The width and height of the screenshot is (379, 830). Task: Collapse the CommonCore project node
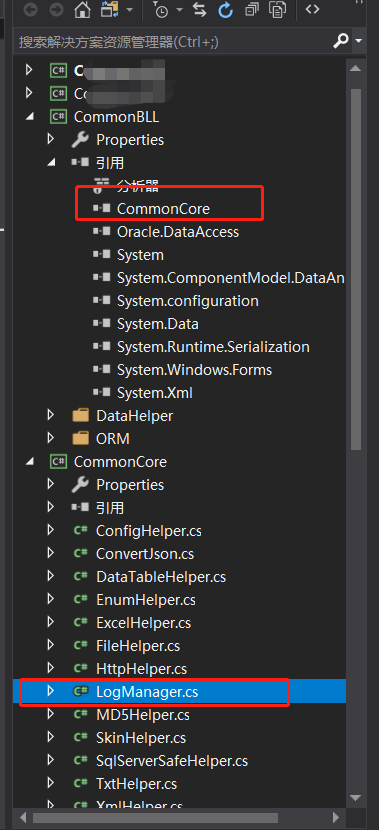click(30, 462)
